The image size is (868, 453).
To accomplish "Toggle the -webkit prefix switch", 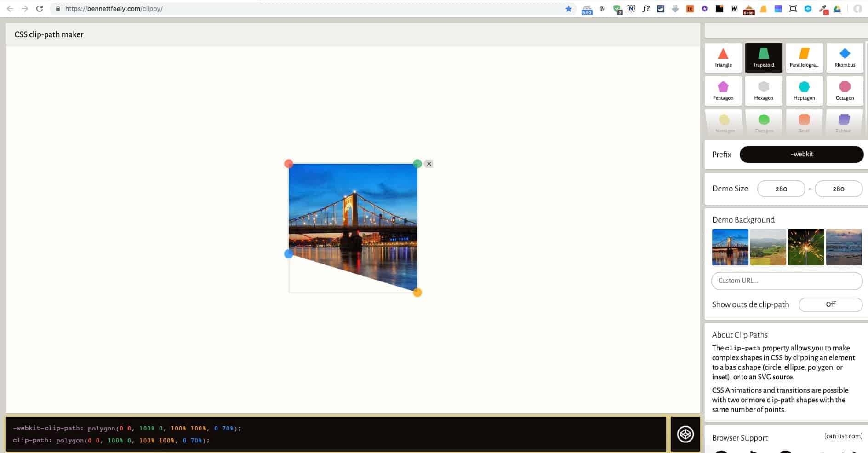I will 801,155.
